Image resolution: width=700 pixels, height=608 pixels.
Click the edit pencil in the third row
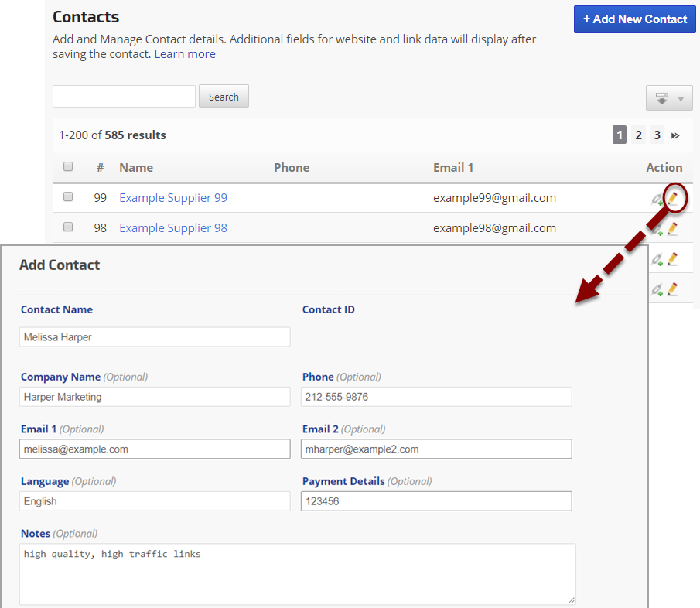pos(673,259)
